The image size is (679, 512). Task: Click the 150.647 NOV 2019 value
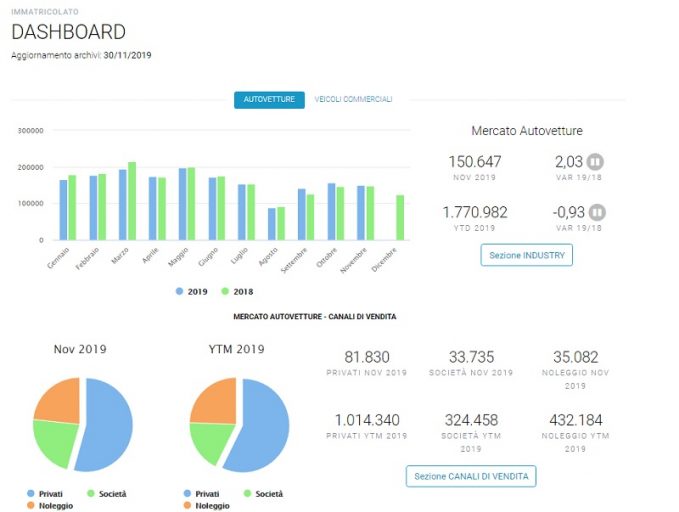[x=475, y=162]
